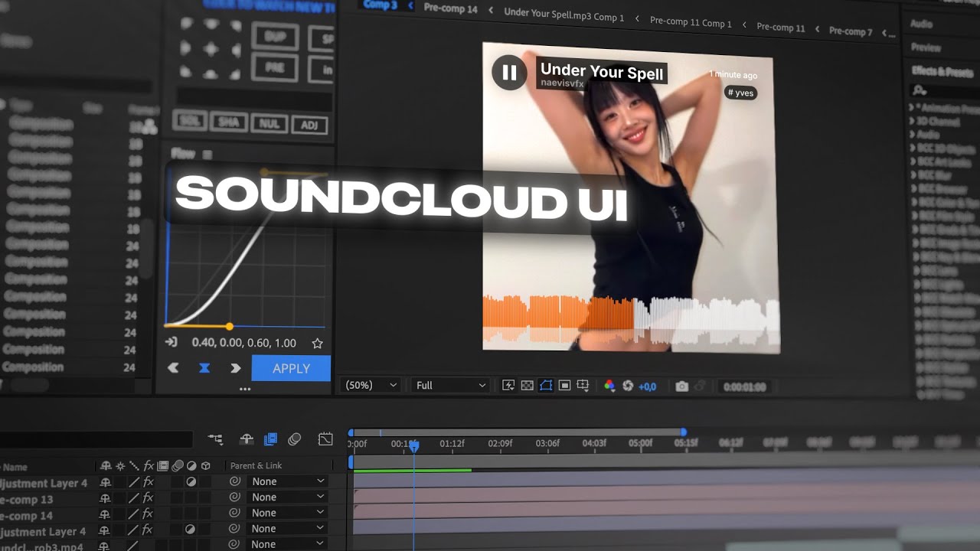
Task: Toggle fx switch on Pre-comp 14 layer
Action: pos(149,514)
